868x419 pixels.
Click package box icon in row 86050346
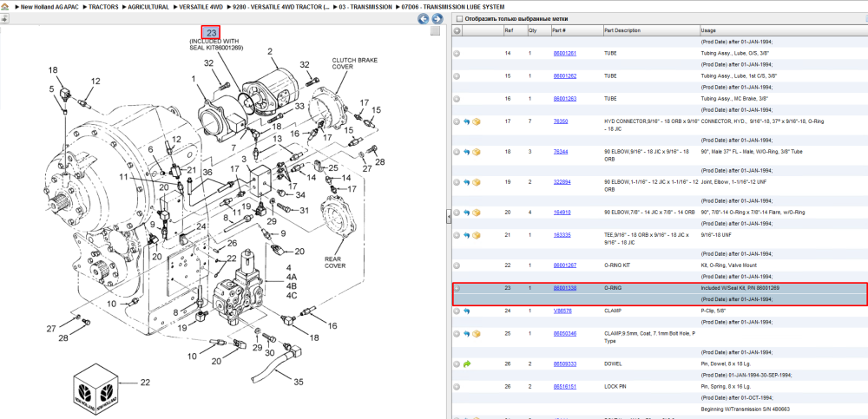(x=476, y=334)
